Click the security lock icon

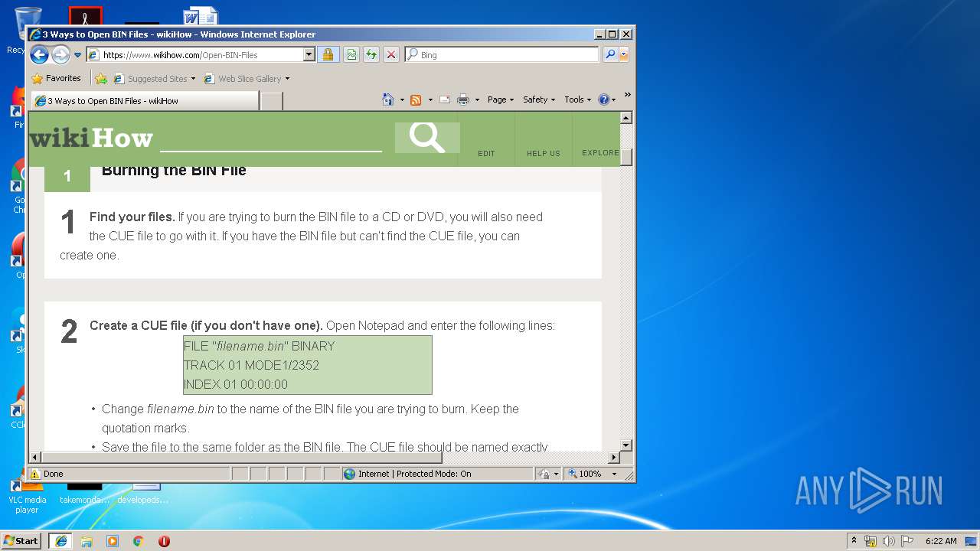click(x=328, y=54)
